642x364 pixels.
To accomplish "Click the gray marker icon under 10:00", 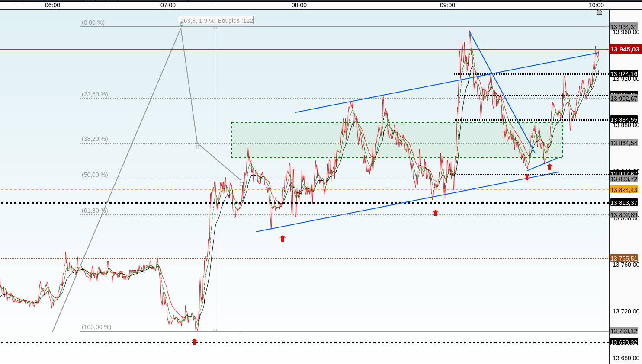I will click(x=599, y=12).
